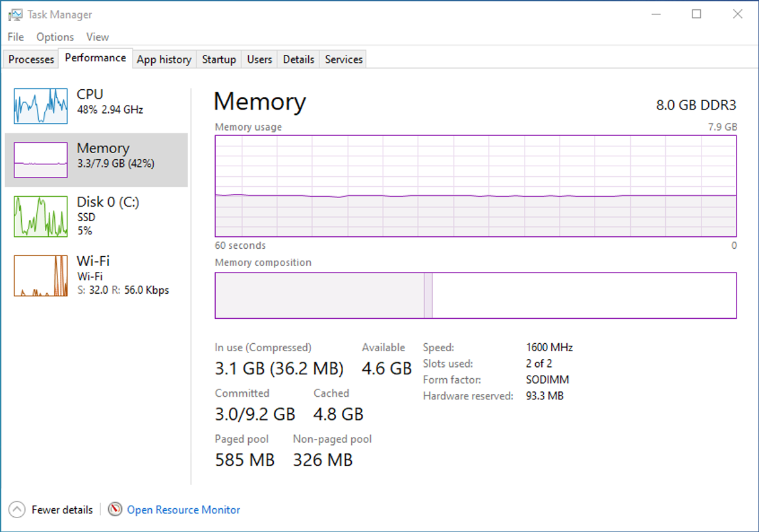Click the Task Manager title bar icon
759x532 pixels.
tap(15, 15)
